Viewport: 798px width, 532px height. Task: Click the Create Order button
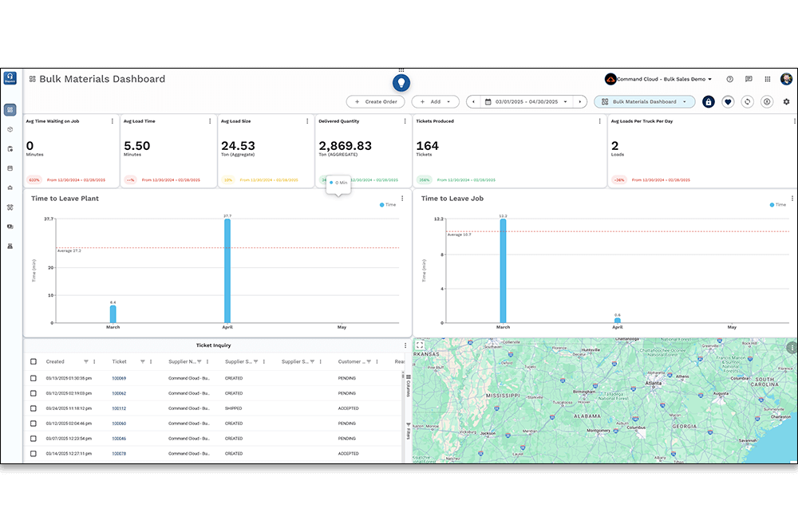tap(376, 102)
